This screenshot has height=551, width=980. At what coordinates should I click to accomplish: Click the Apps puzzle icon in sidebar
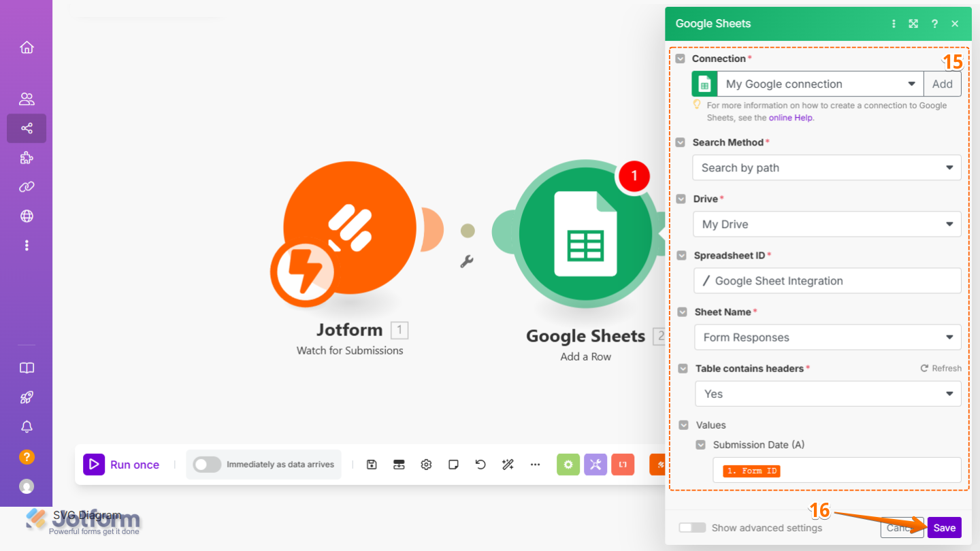point(26,157)
